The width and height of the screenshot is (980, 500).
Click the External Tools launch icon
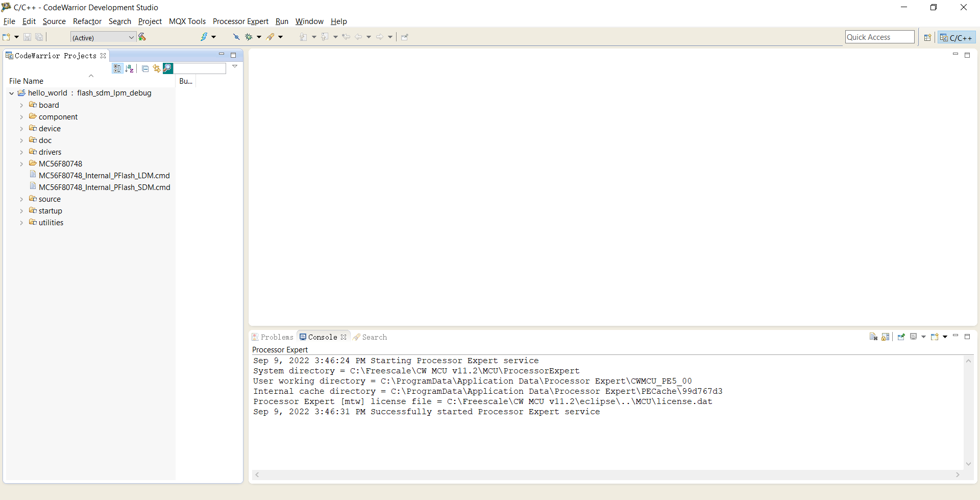point(271,37)
